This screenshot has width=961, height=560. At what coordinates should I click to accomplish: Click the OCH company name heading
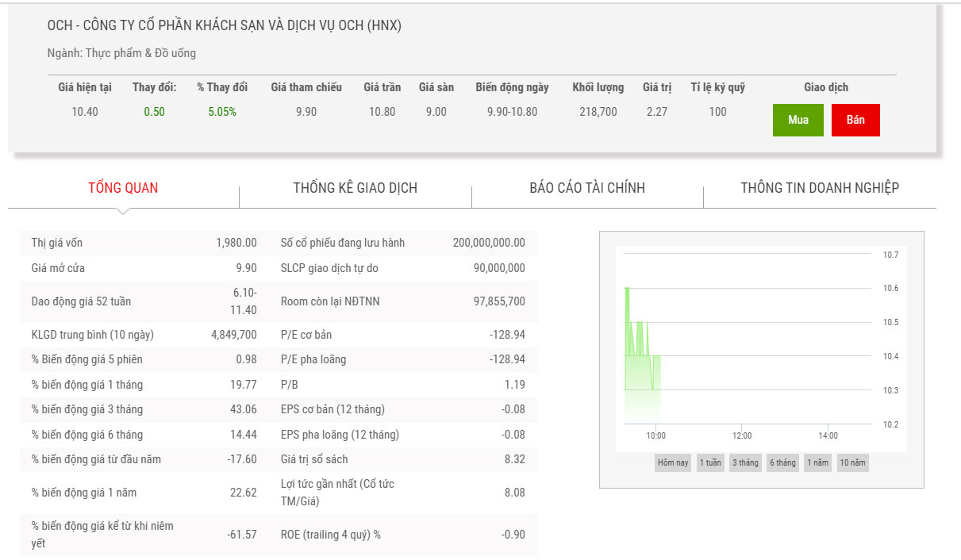(225, 25)
